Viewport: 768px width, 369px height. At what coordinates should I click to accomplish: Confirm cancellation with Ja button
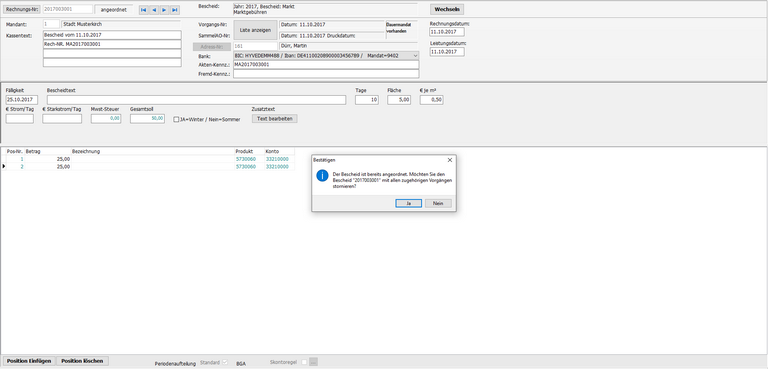[408, 203]
